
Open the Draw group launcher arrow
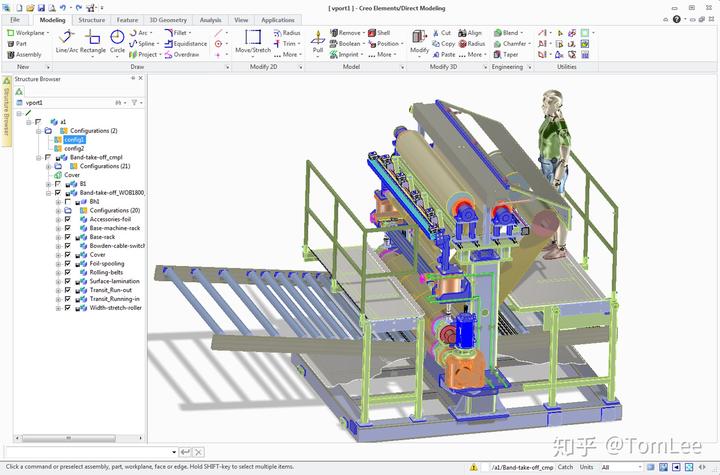click(x=227, y=67)
